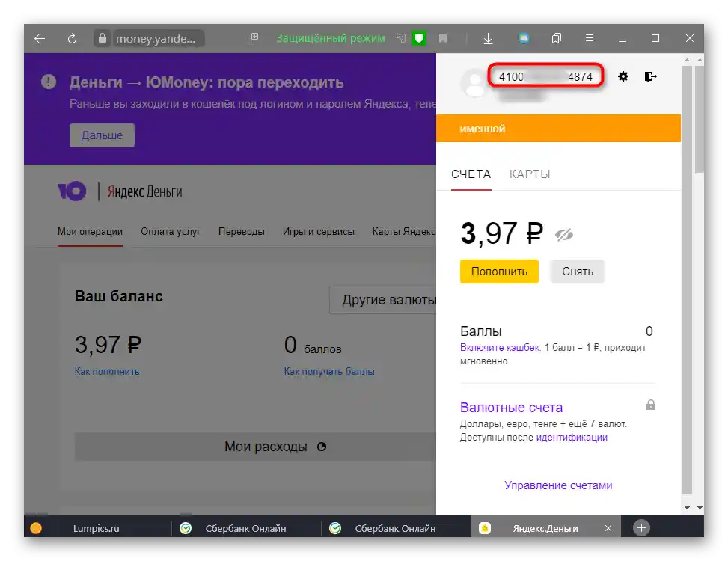Click the 3,97 ₽ balance in panel
728x561 pixels.
point(501,233)
